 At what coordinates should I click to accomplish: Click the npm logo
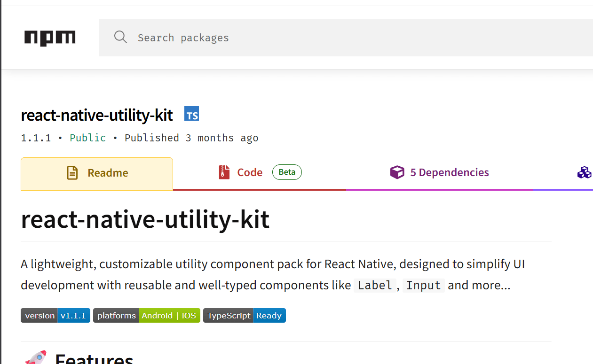pyautogui.click(x=49, y=38)
